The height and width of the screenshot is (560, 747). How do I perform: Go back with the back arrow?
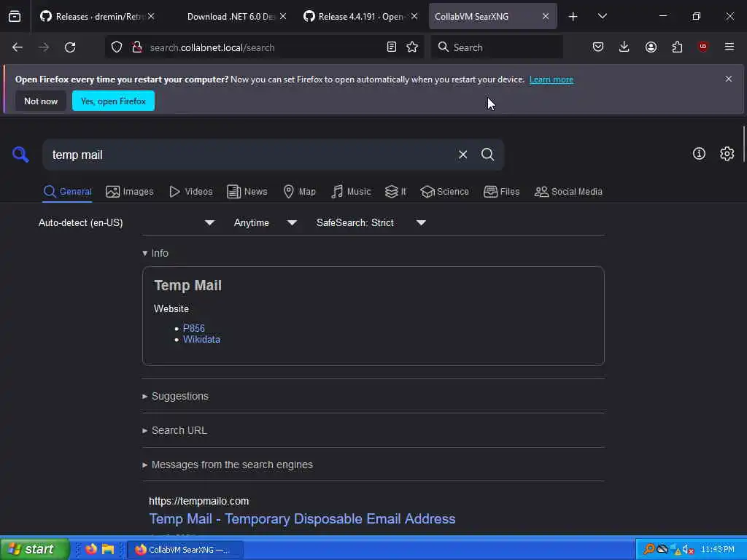[18, 47]
